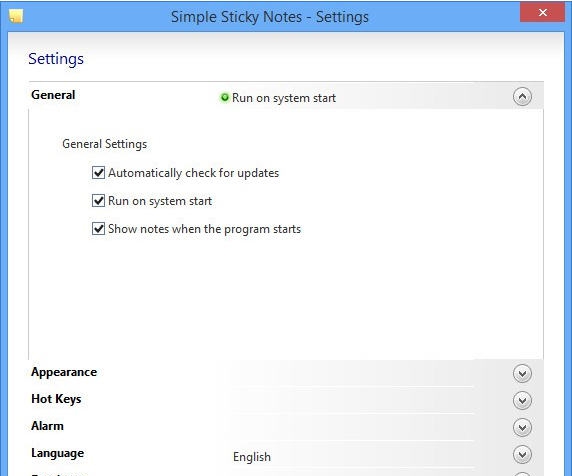Viewport: 572px width, 476px height.
Task: Close the Settings window
Action: (542, 13)
